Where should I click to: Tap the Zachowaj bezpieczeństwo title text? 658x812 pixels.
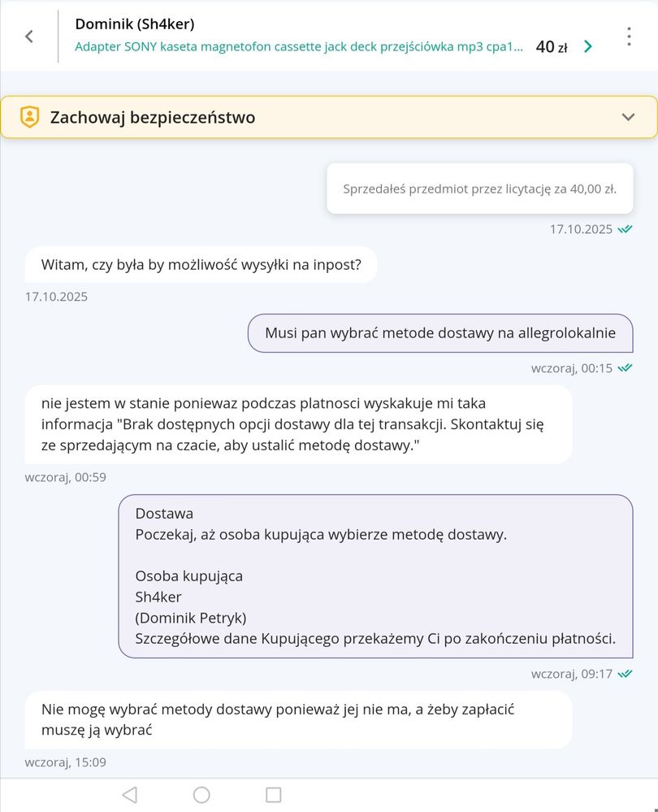pyautogui.click(x=153, y=117)
